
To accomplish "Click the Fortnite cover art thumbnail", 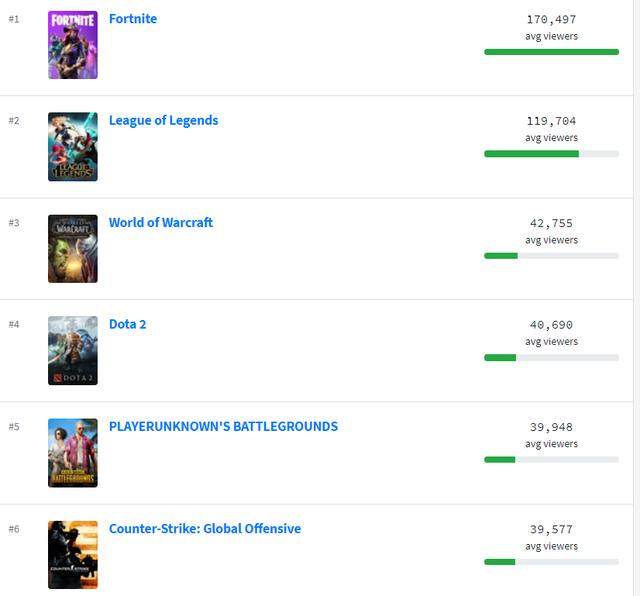I will (x=73, y=45).
